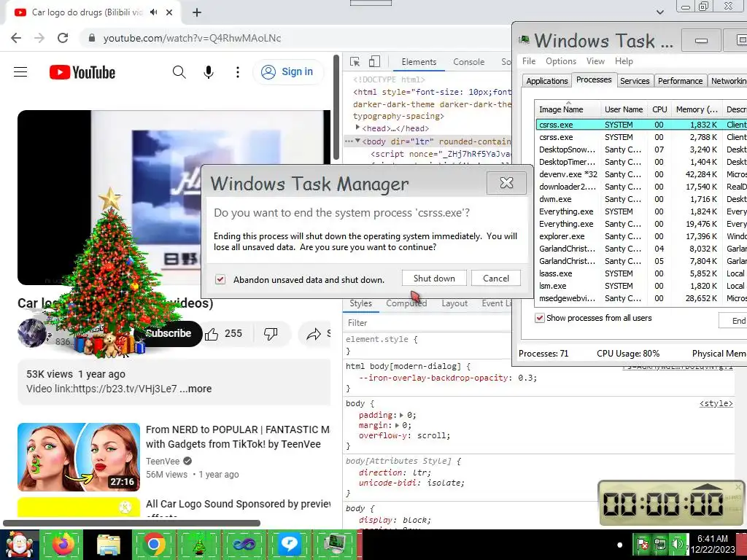Switch to Services tab in Task Manager
Image resolution: width=747 pixels, height=560 pixels.
(635, 80)
